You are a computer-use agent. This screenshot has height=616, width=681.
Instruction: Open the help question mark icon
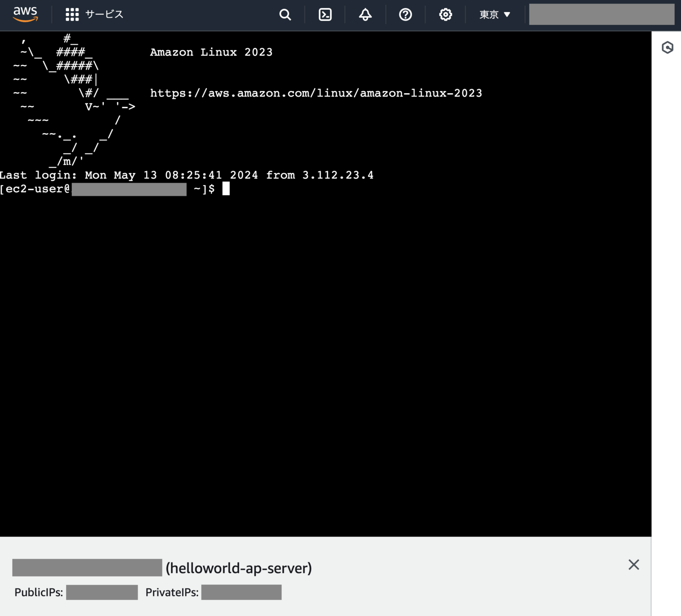coord(405,15)
